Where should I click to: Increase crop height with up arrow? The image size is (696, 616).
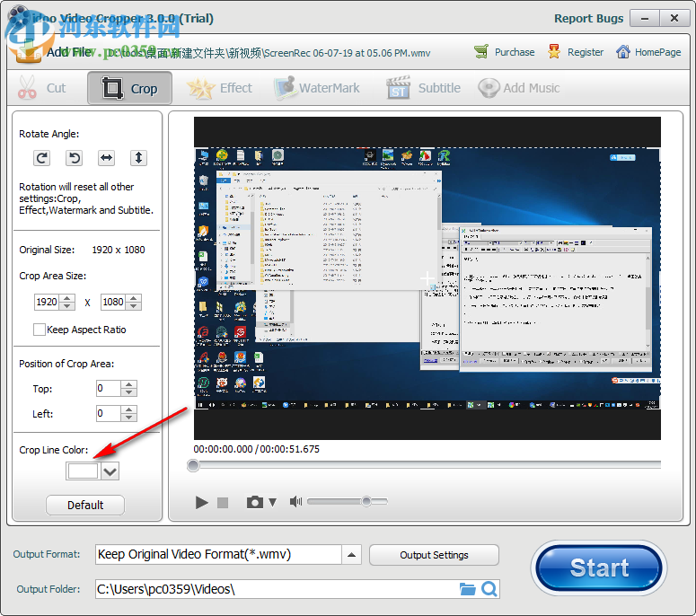(x=134, y=298)
